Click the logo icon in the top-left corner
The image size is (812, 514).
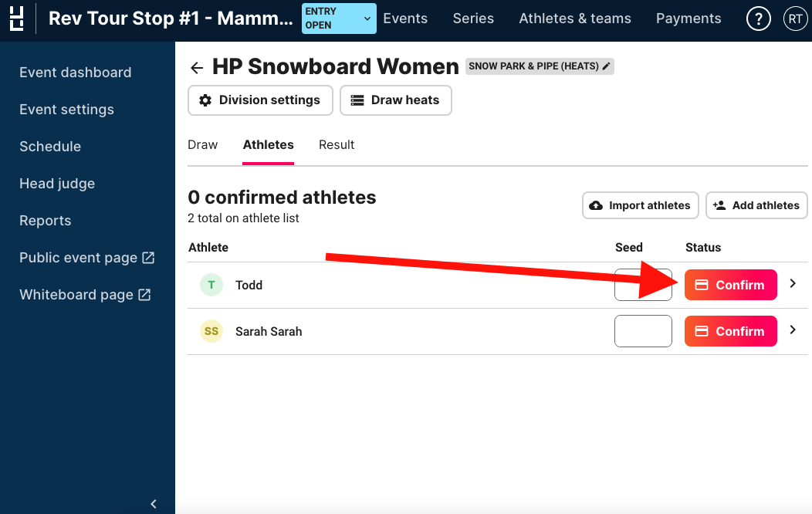pyautogui.click(x=16, y=19)
